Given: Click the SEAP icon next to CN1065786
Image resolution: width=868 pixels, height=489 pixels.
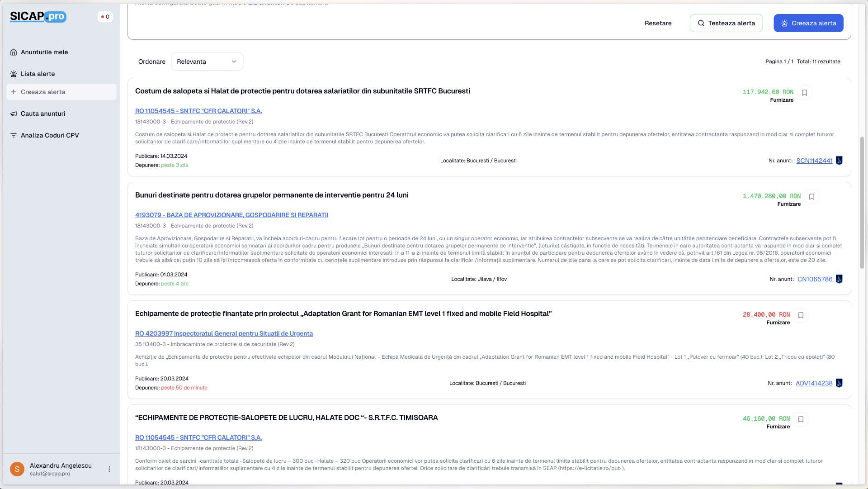Looking at the screenshot, I should pos(839,279).
